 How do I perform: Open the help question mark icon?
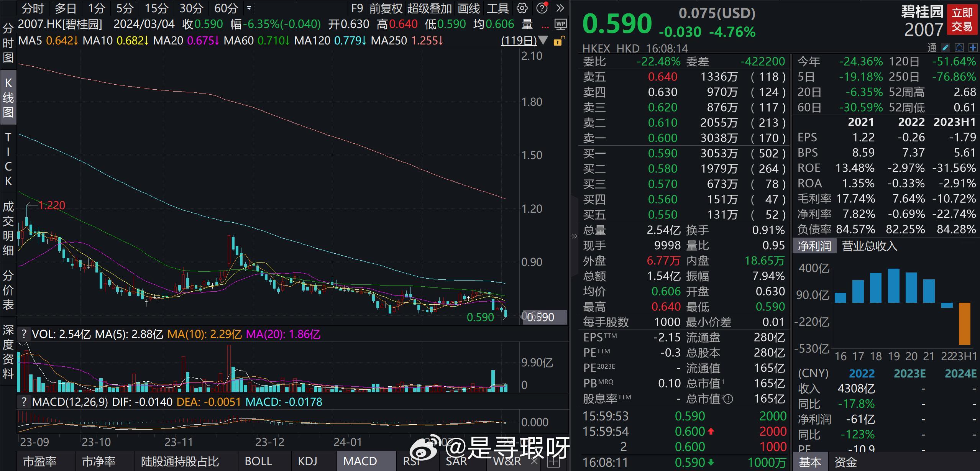coord(542,8)
